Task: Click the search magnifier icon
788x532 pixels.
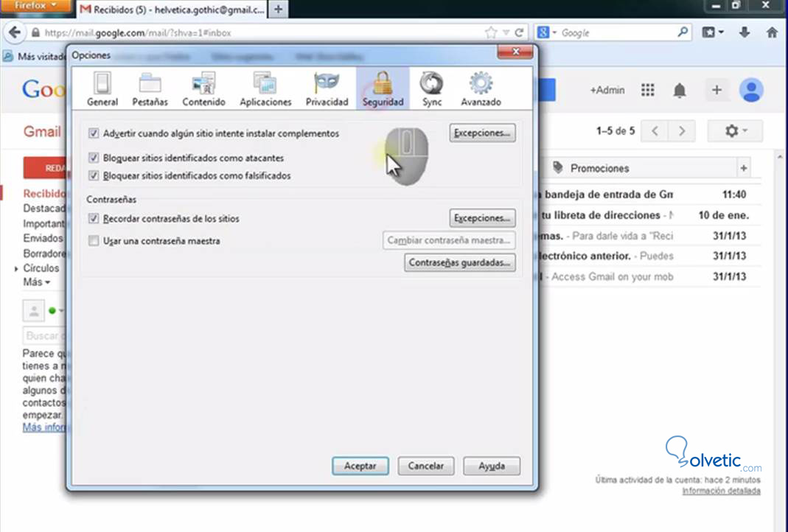Action: point(683,32)
